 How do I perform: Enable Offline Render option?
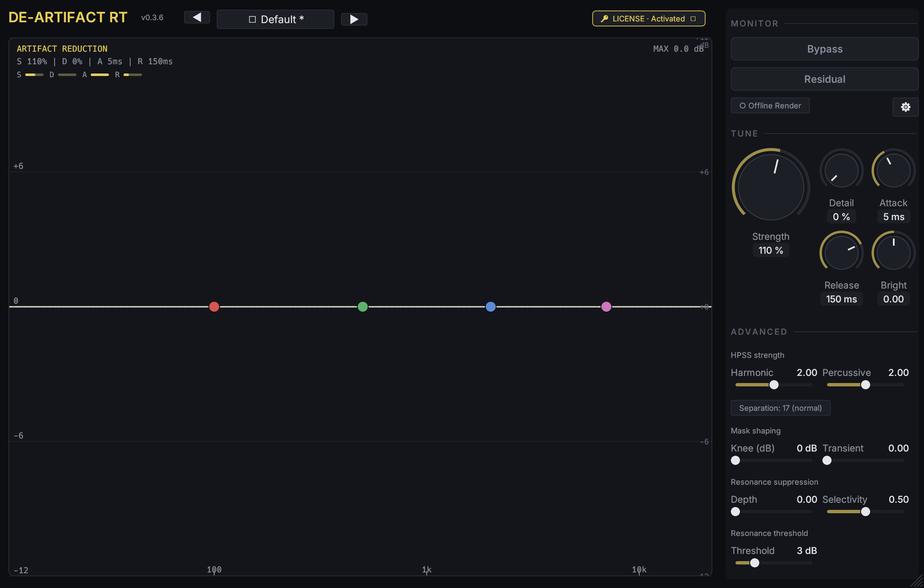pyautogui.click(x=770, y=106)
